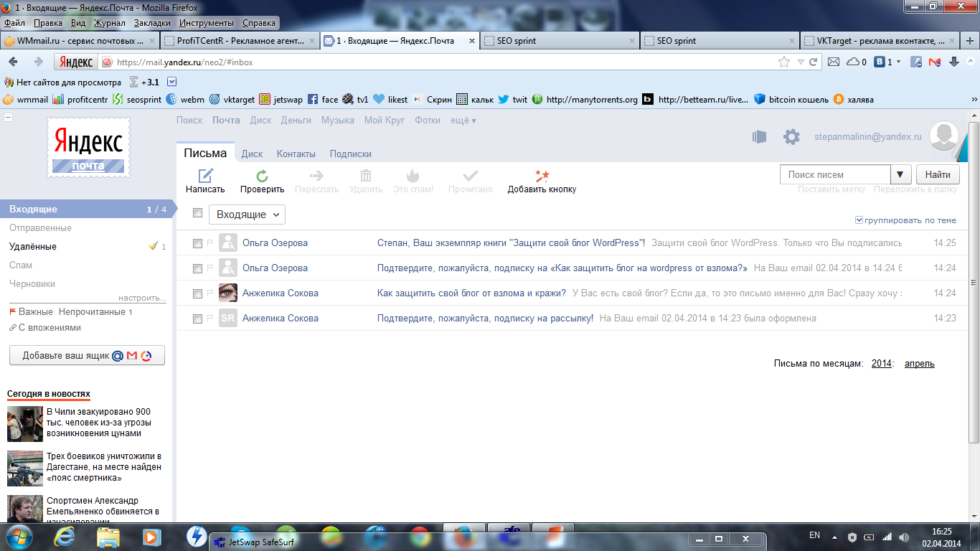Go back with the browser back arrow
This screenshot has height=551, width=980.
13,62
